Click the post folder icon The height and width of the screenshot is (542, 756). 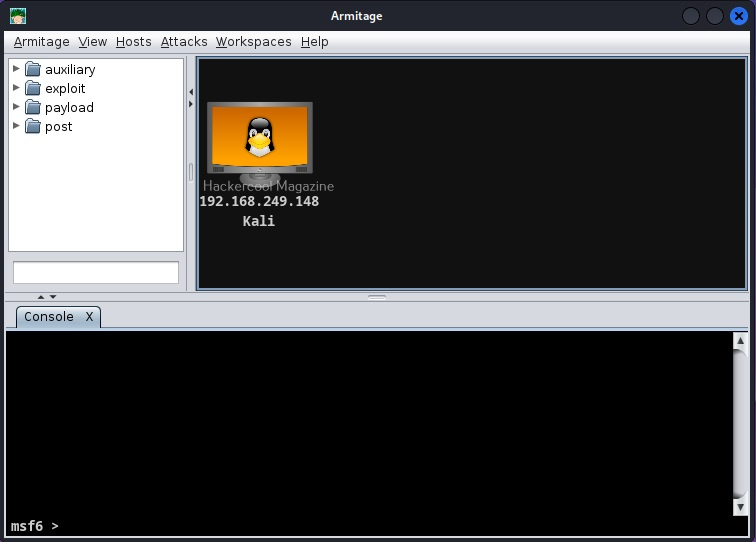point(33,126)
